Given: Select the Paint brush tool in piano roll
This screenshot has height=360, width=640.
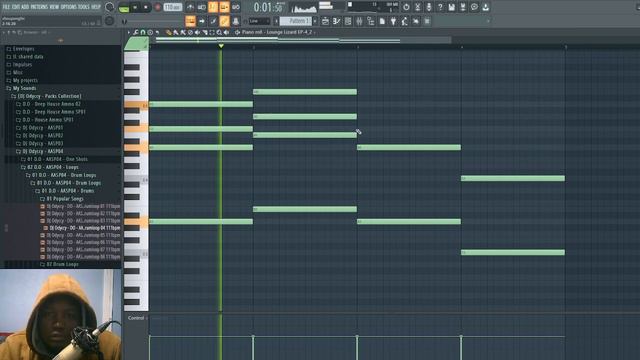Looking at the screenshot, I should pos(176,32).
